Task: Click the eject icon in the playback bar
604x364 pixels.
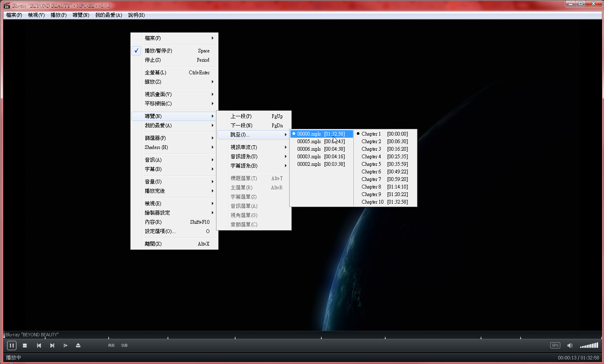Action: tap(78, 346)
